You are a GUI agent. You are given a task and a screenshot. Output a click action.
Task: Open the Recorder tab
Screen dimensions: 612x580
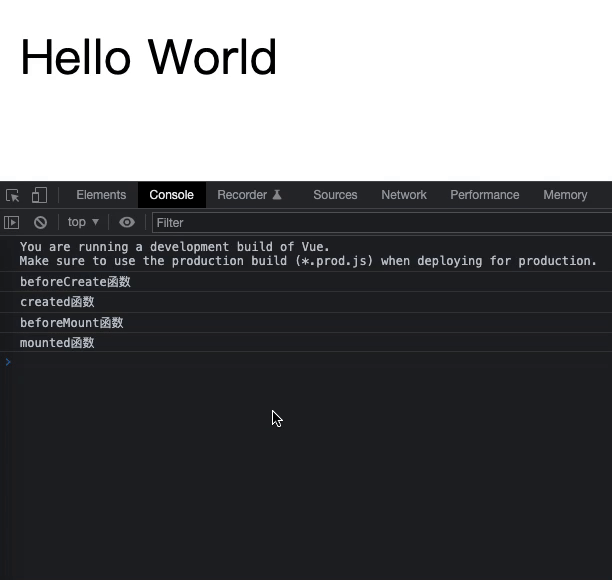tap(249, 195)
